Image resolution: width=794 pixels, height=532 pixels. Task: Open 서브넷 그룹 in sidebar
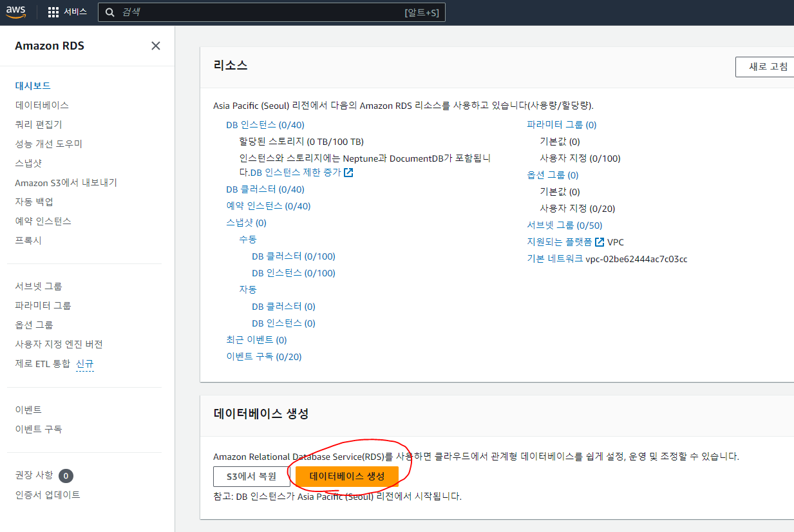pos(39,286)
